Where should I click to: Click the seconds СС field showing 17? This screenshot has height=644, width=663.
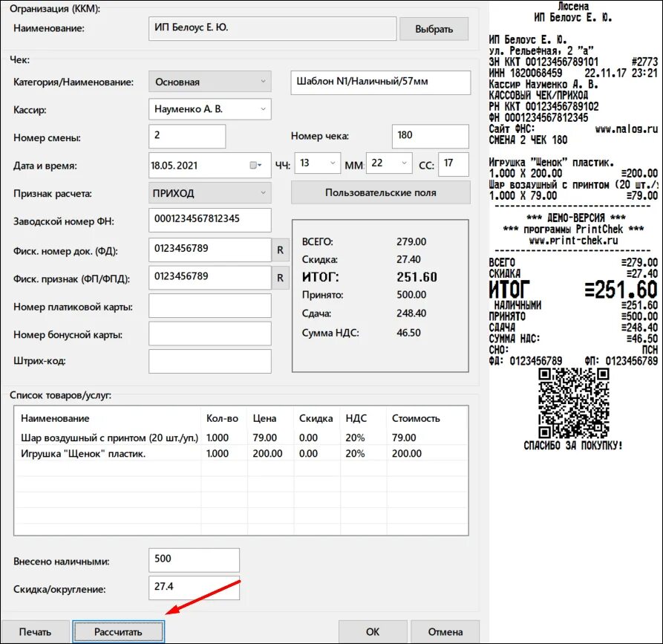click(454, 164)
